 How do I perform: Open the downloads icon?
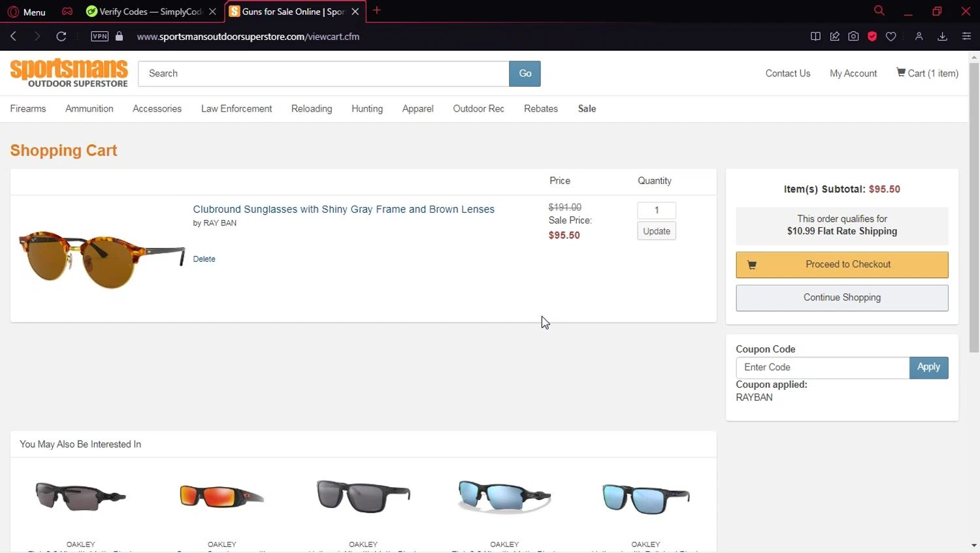pyautogui.click(x=942, y=37)
